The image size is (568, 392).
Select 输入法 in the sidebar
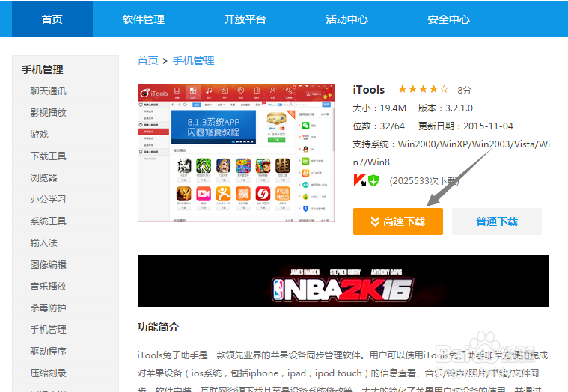(44, 243)
